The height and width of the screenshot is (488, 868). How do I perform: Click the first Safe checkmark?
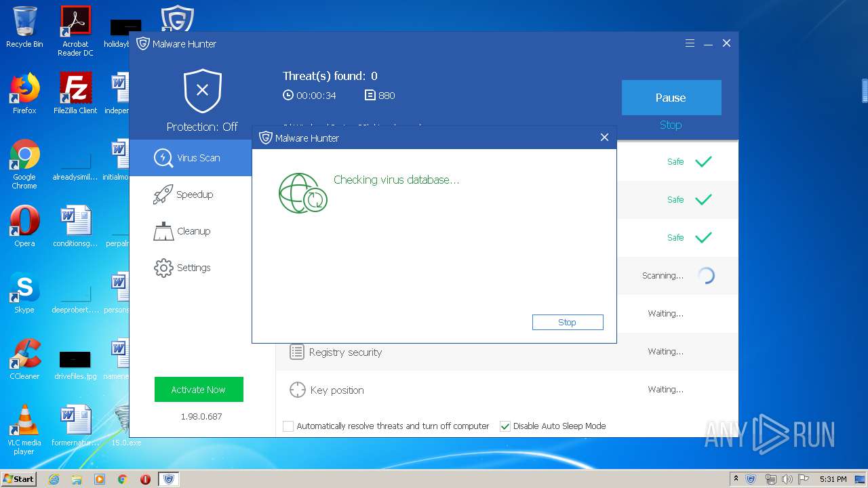[704, 162]
